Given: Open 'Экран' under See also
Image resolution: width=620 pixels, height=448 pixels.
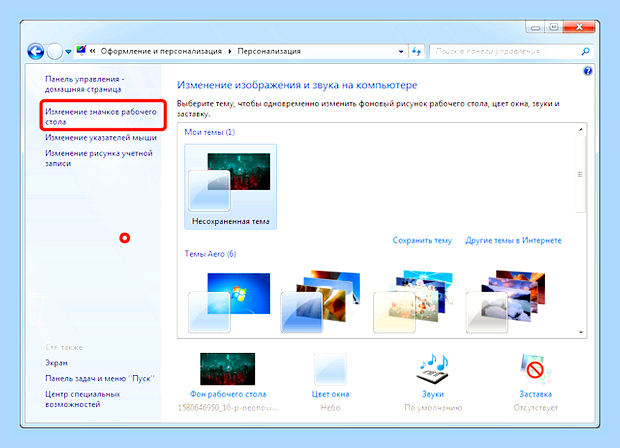Looking at the screenshot, I should click(57, 363).
